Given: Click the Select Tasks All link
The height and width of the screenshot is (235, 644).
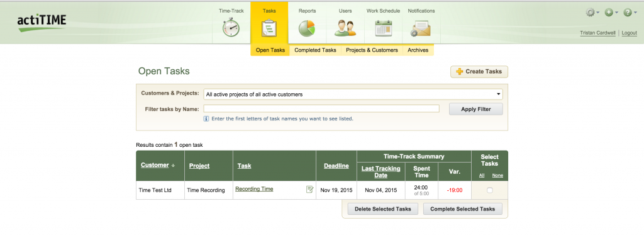Looking at the screenshot, I should [482, 175].
